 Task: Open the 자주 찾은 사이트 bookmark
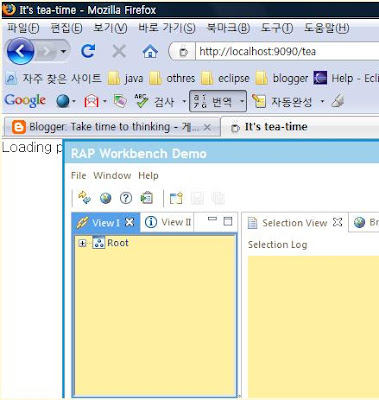point(54,78)
